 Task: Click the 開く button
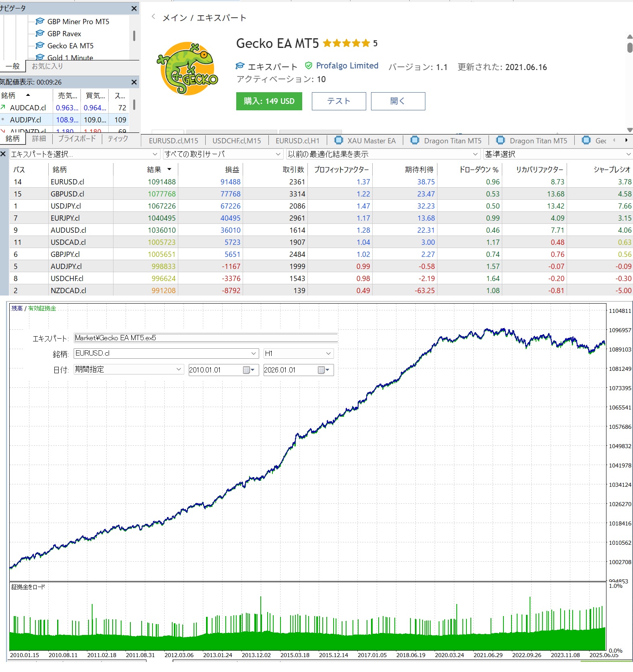pyautogui.click(x=398, y=101)
